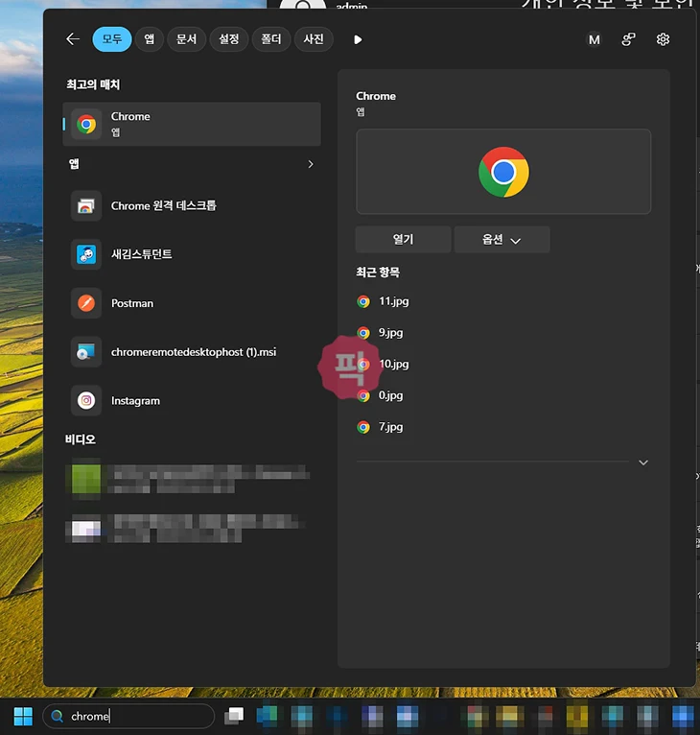This screenshot has height=735, width=700.
Task: Launch Chrome 원격 데스크톱 app
Action: (192, 205)
